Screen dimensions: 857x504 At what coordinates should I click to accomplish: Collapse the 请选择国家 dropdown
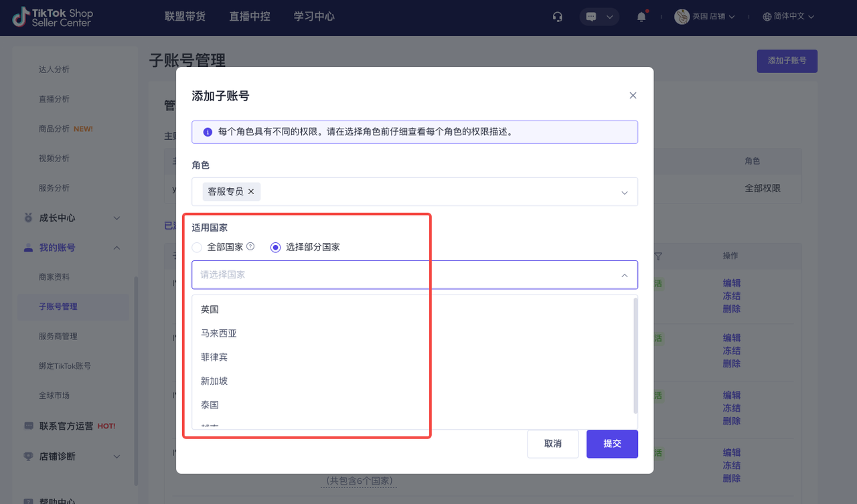[624, 275]
